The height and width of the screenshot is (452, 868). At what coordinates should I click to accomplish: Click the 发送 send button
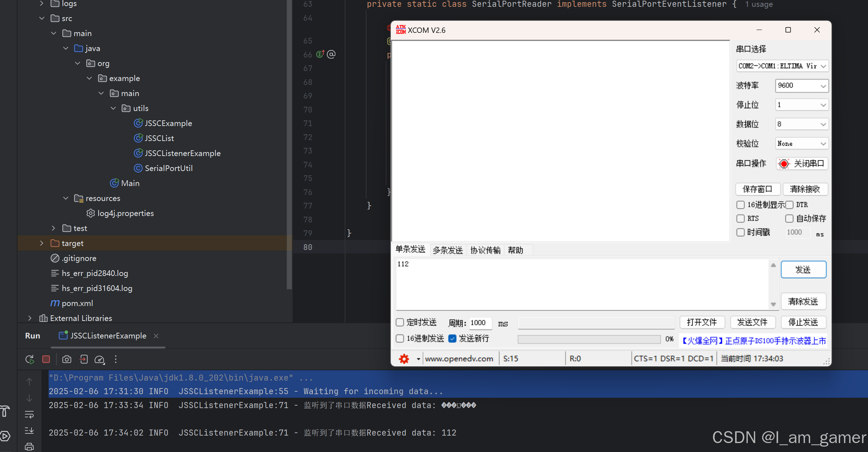click(x=803, y=270)
